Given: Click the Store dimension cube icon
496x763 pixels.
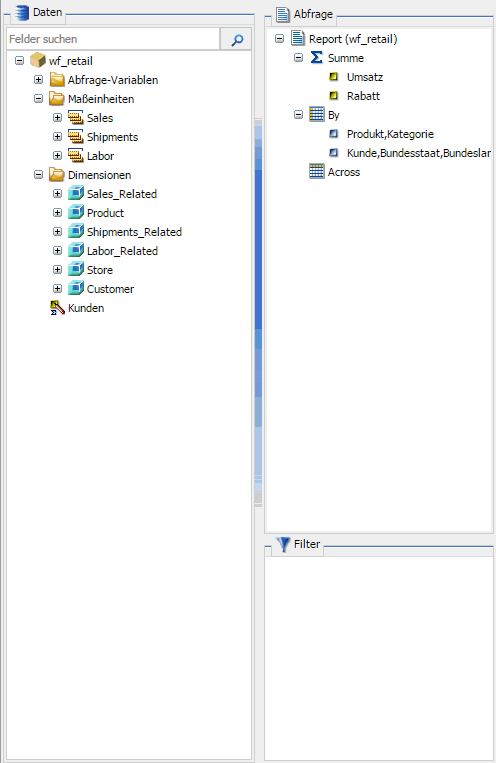Looking at the screenshot, I should 76,269.
